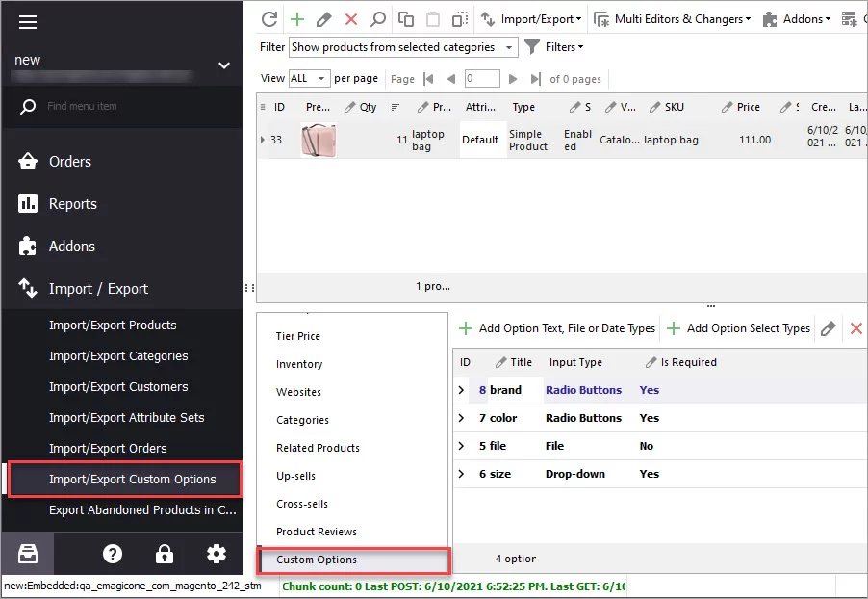
Task: Expand the color option row
Action: click(x=461, y=418)
